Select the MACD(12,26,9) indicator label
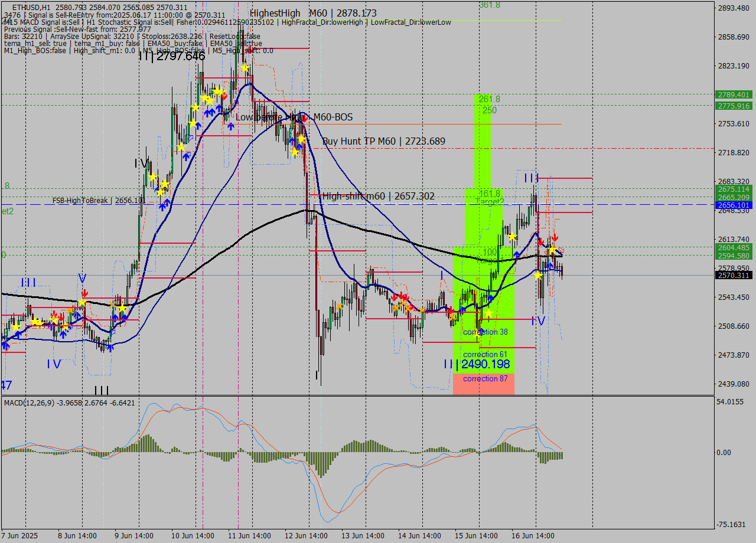Screen dimensions: 756x543 (33, 403)
